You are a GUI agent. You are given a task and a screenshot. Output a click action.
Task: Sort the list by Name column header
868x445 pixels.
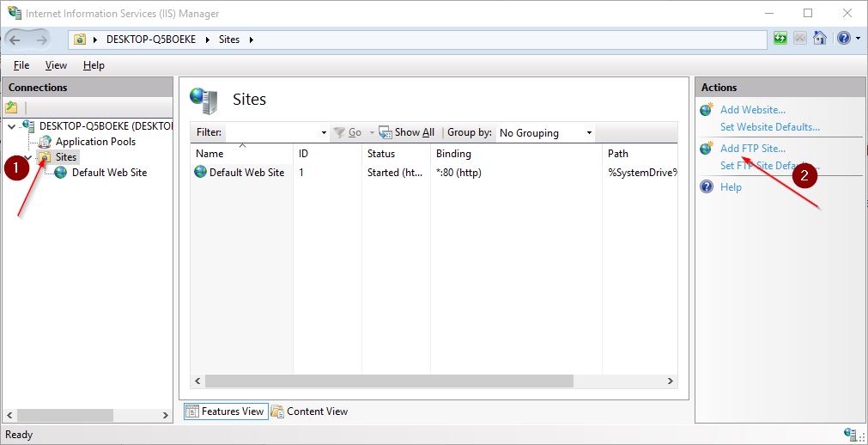click(x=241, y=154)
